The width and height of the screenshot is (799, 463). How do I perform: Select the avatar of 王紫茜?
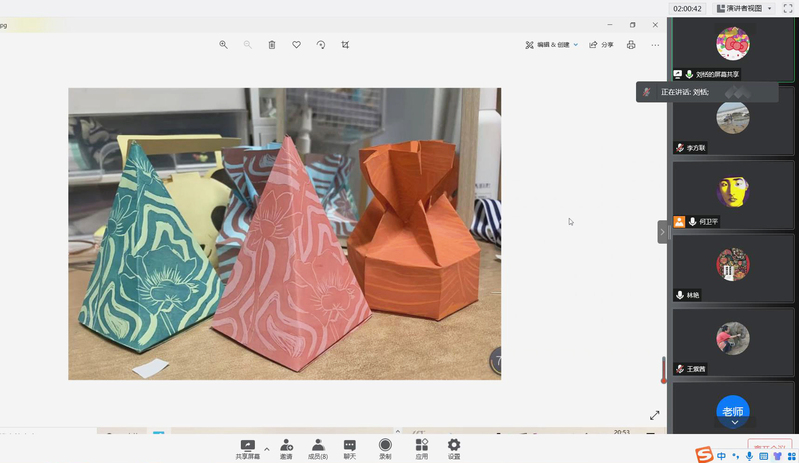point(733,338)
